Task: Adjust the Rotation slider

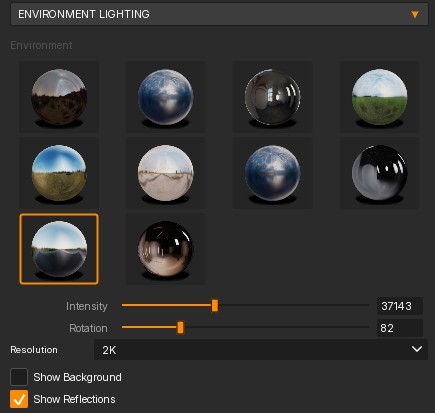Action: pyautogui.click(x=180, y=327)
